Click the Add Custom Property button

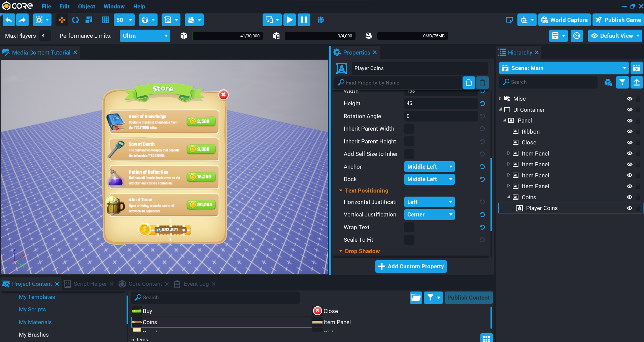pyautogui.click(x=411, y=266)
